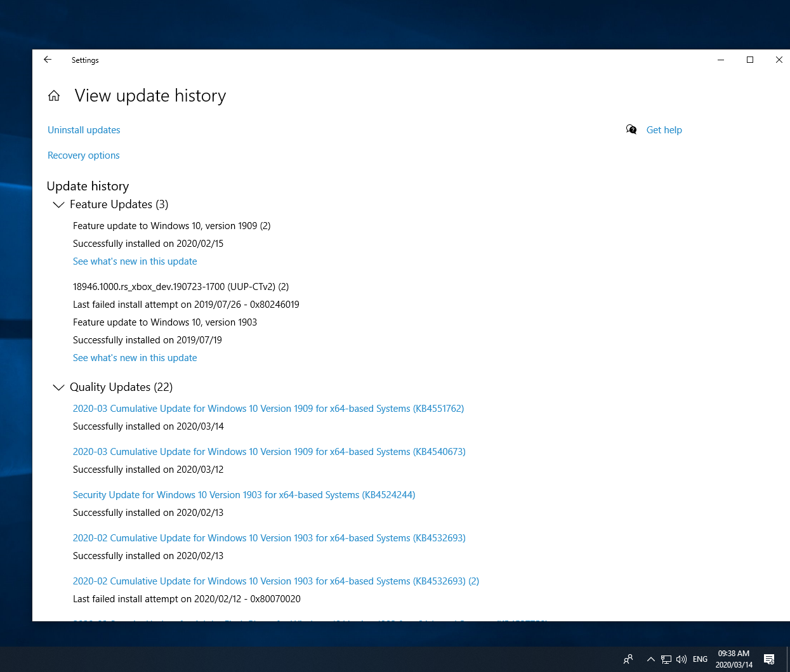
Task: Open network status tray icon
Action: coord(666,659)
